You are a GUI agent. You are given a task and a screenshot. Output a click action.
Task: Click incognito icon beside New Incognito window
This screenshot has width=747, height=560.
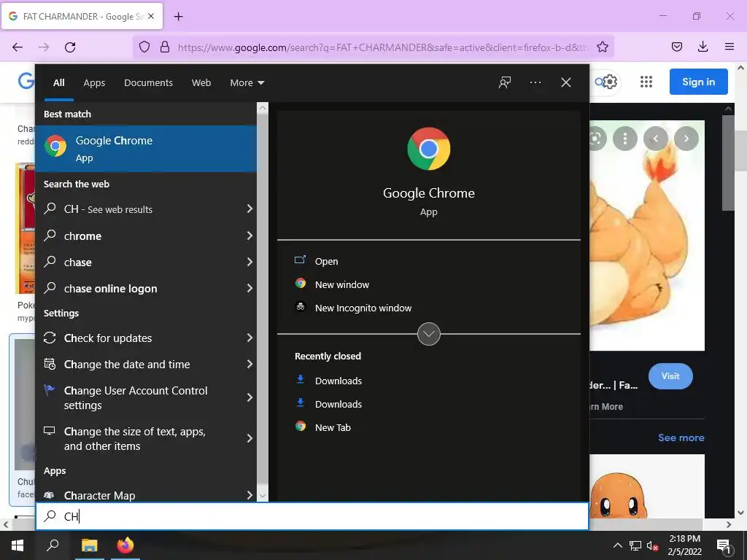pos(300,307)
